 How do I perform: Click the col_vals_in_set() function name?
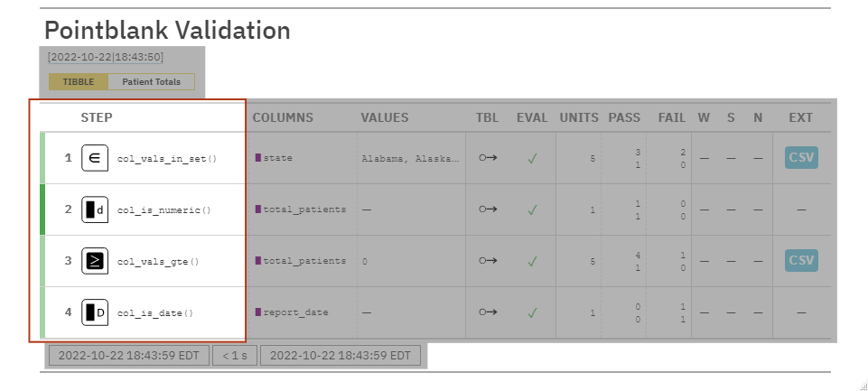click(x=167, y=158)
